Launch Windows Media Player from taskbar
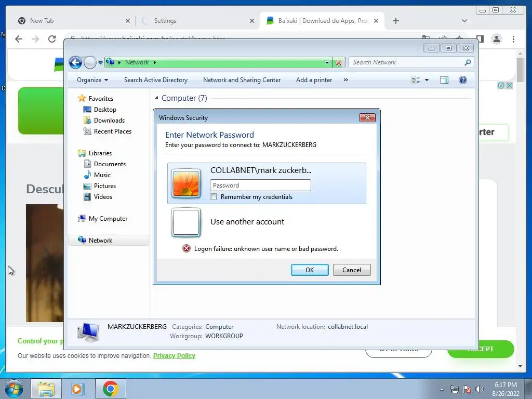The height and width of the screenshot is (399, 532). 78,389
